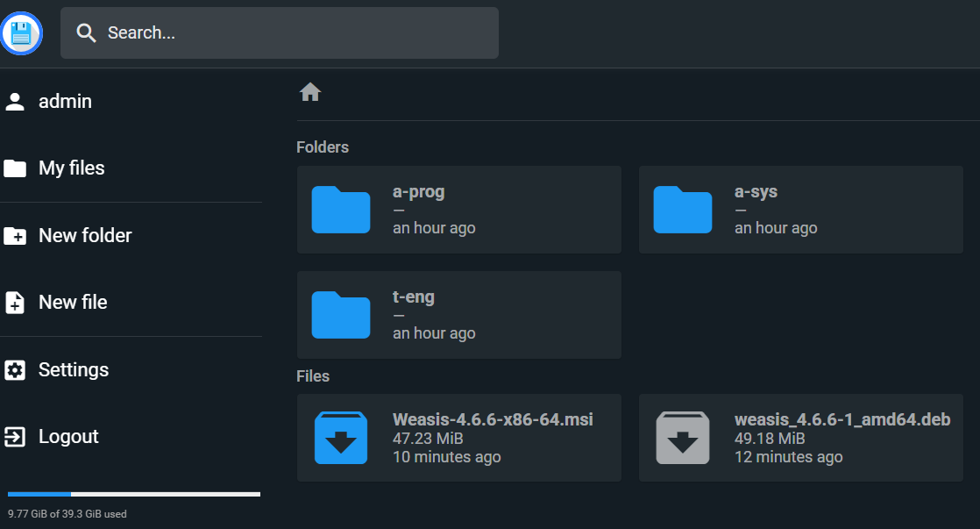
Task: Click the magnifier icon in search bar
Action: click(x=86, y=33)
